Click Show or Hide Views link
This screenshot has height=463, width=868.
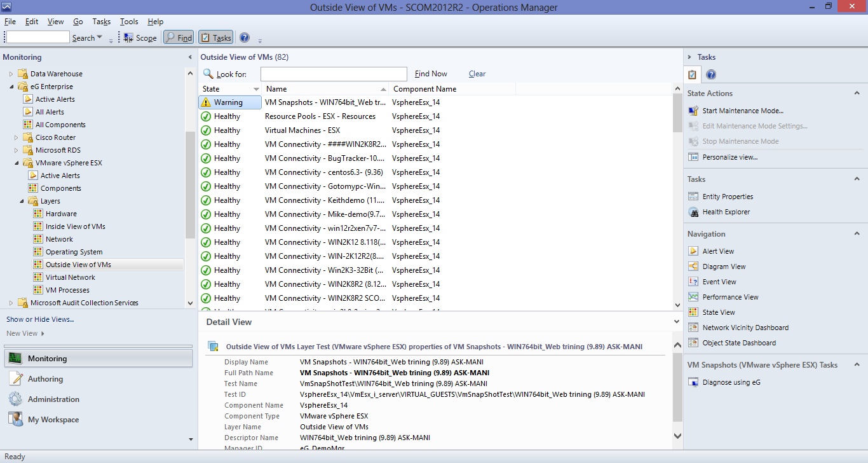(40, 319)
